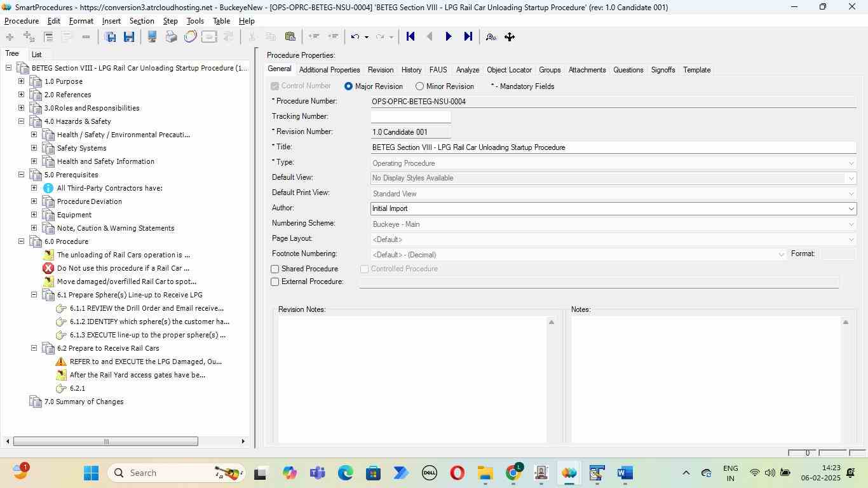This screenshot has height=488, width=868.
Task: Click the Undo arrow icon
Action: click(355, 37)
